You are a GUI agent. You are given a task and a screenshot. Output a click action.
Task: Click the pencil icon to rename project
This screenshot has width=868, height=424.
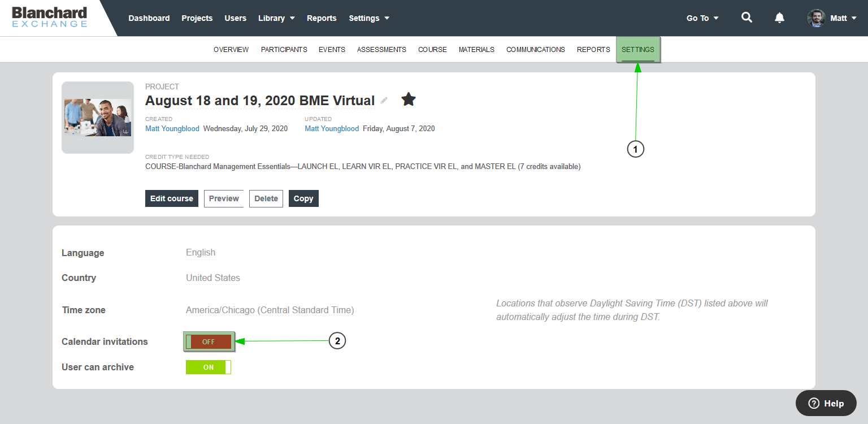tap(384, 100)
